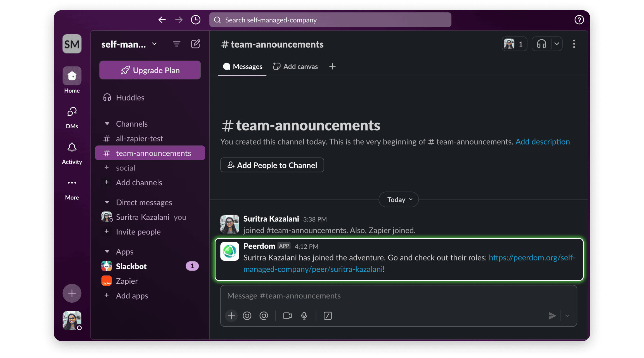The width and height of the screenshot is (644, 358).
Task: Open huddle options dropdown arrow
Action: 557,44
